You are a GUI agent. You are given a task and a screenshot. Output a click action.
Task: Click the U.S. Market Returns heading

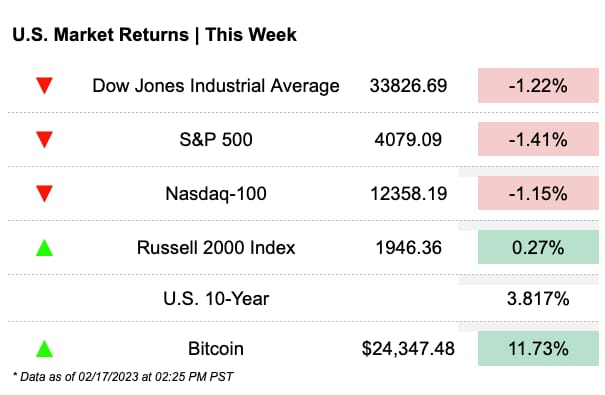(x=154, y=35)
